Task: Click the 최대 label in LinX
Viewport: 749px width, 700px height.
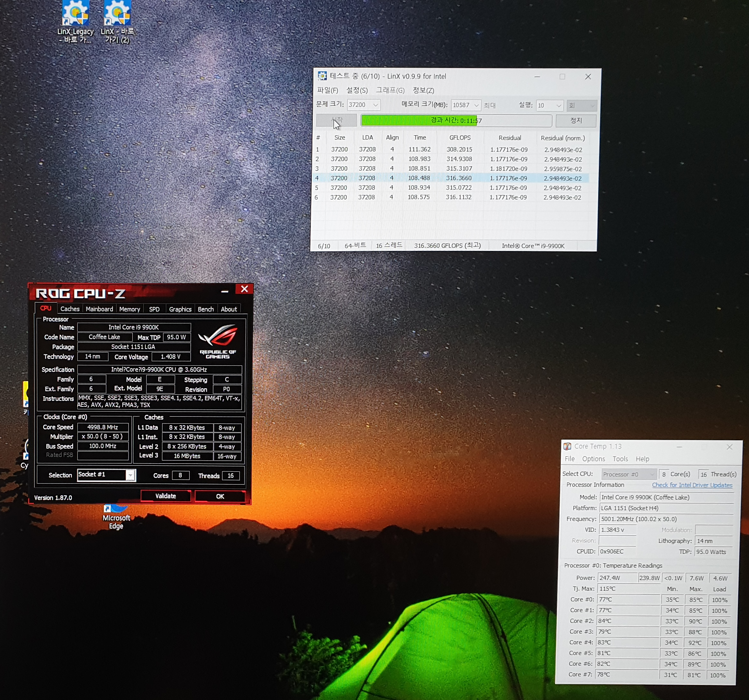Action: pyautogui.click(x=489, y=105)
